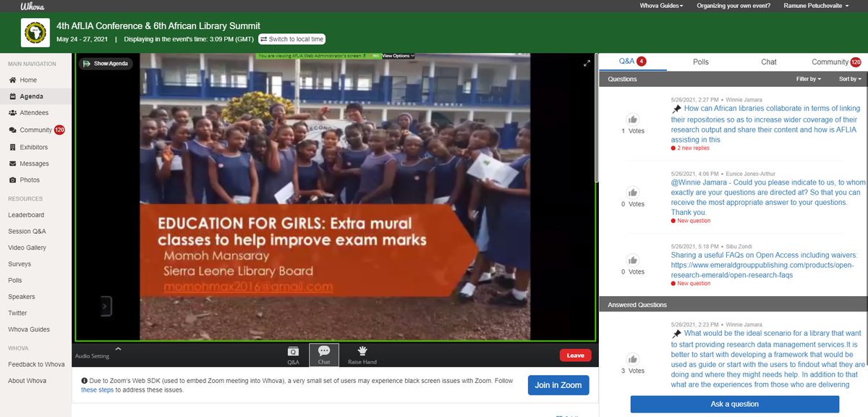Click 'Organizing your own event?' link
Viewport: 868px width, 417px height.
point(733,6)
